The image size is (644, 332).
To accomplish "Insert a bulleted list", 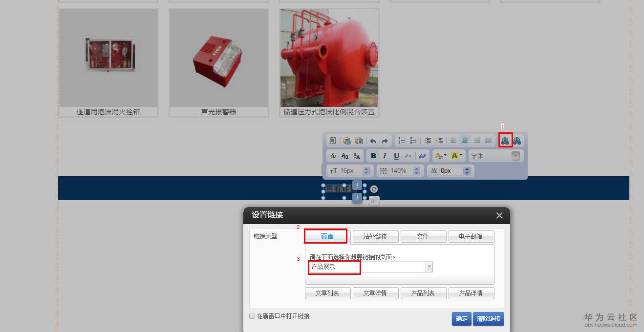I will (413, 141).
